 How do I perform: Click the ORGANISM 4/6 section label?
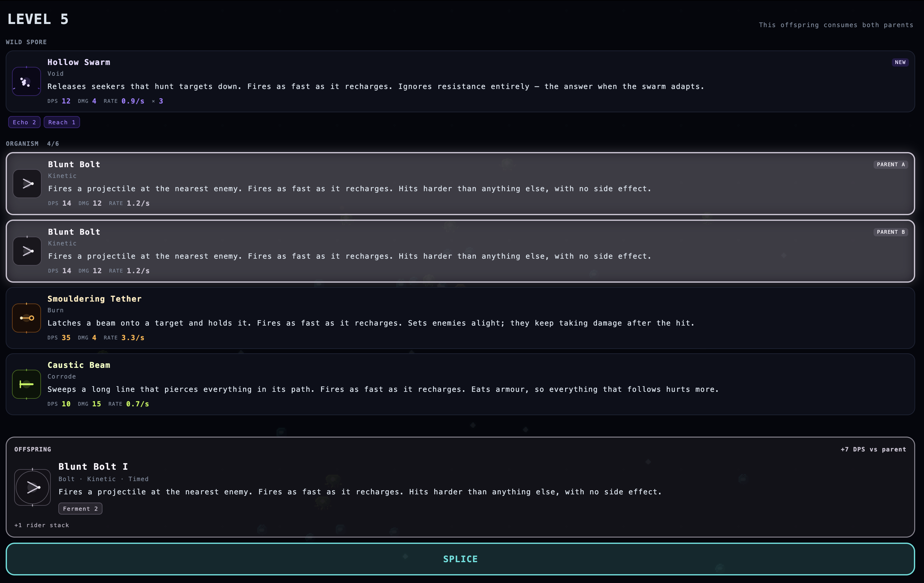(x=32, y=144)
